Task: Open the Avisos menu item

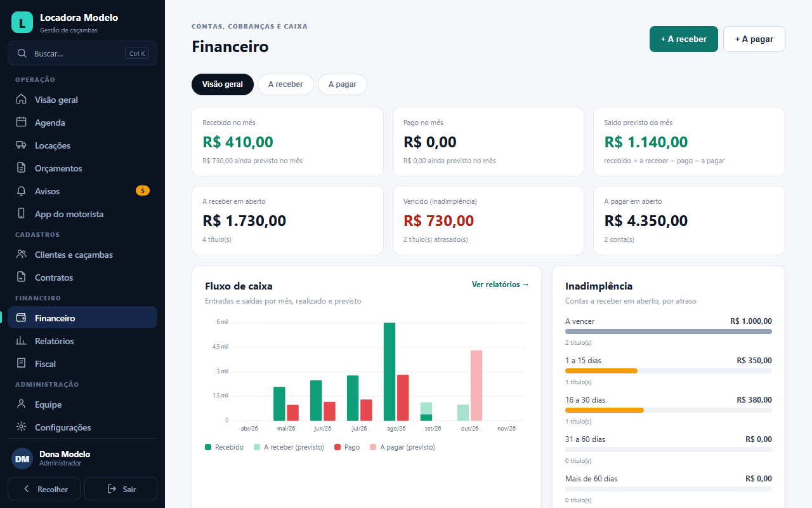Action: point(82,191)
